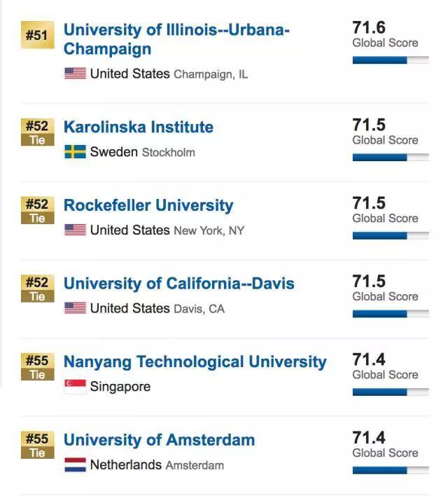Open the Karolinska Institute link

[x=139, y=127]
